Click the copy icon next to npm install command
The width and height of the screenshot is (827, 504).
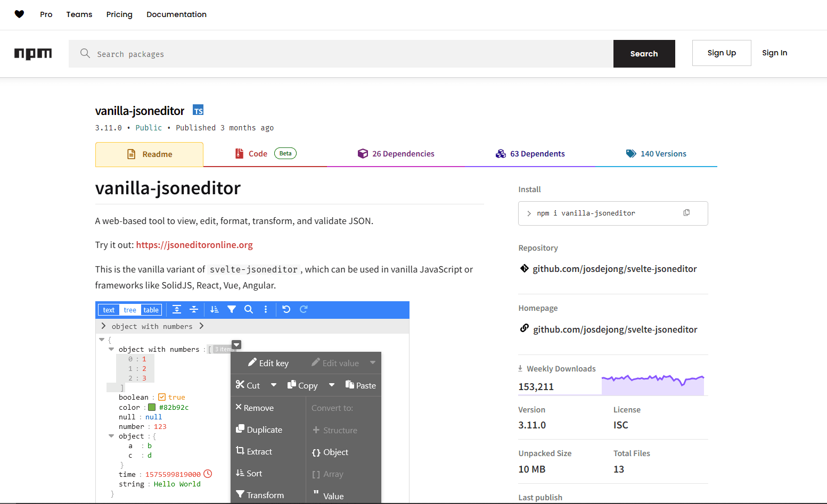point(686,212)
